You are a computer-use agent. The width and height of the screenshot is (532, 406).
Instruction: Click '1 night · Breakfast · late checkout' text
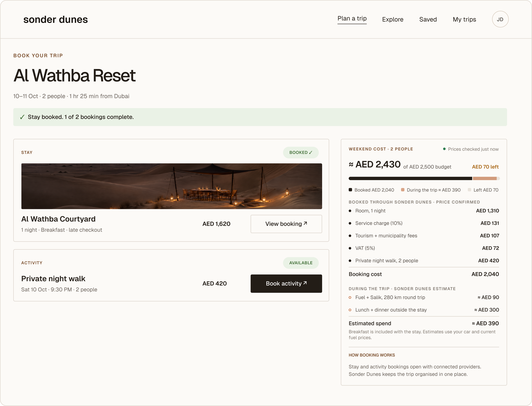point(62,230)
